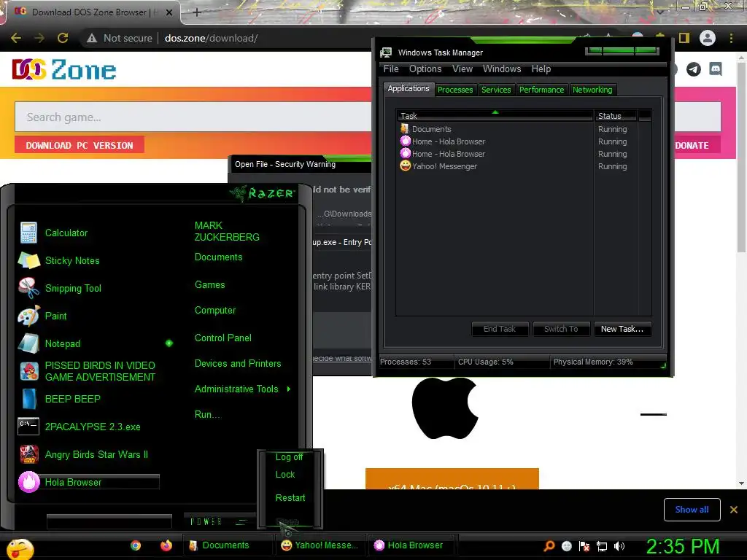Open Angry Birds Star Wars II icon
This screenshot has height=560, width=747.
coord(29,454)
